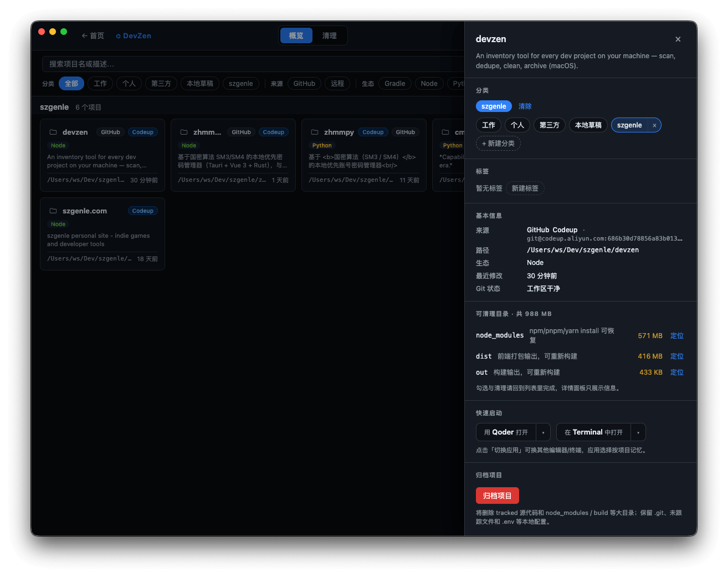Image resolution: width=728 pixels, height=577 pixels.
Task: Open project with Qoder button
Action: [x=506, y=432]
